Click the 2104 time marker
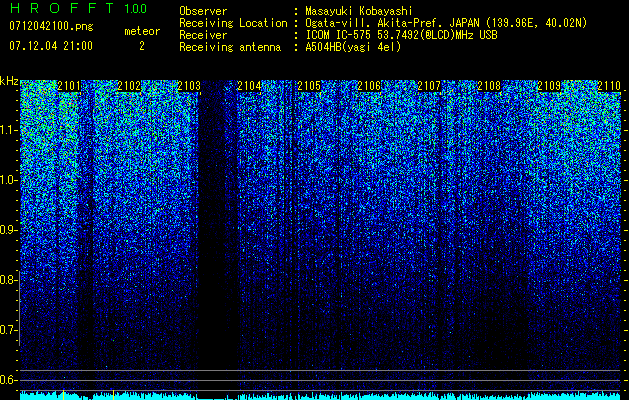The width and height of the screenshot is (629, 400). [249, 86]
